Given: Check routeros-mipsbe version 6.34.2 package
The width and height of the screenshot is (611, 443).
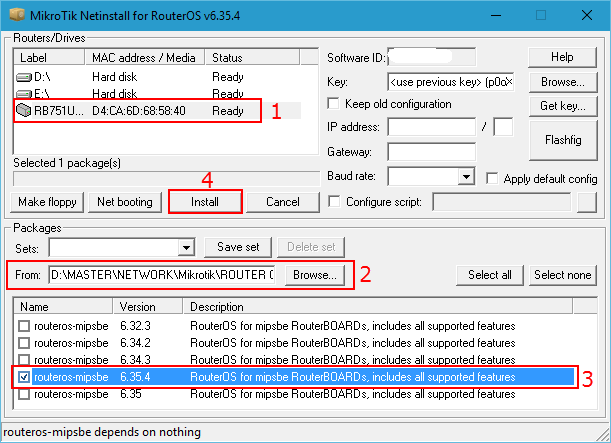Looking at the screenshot, I should click(24, 343).
